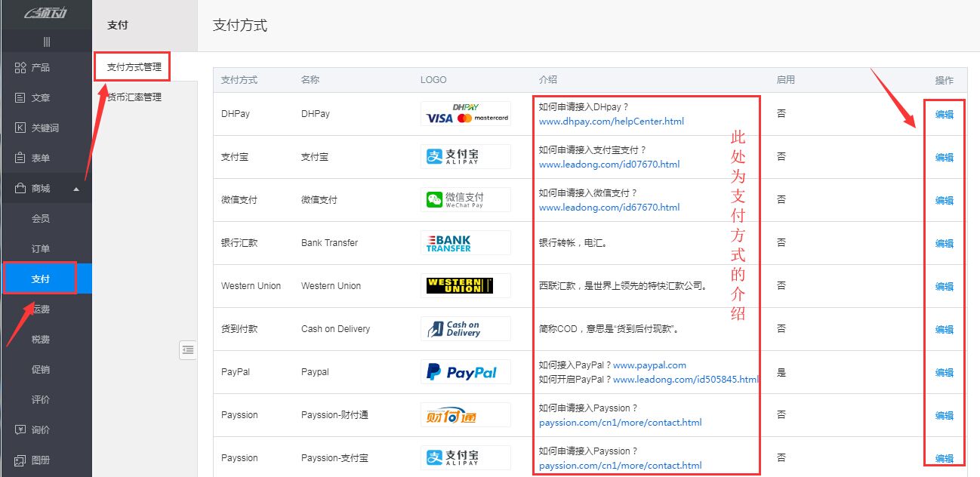
Task: Edit the 微信支付 payment method
Action: (944, 201)
